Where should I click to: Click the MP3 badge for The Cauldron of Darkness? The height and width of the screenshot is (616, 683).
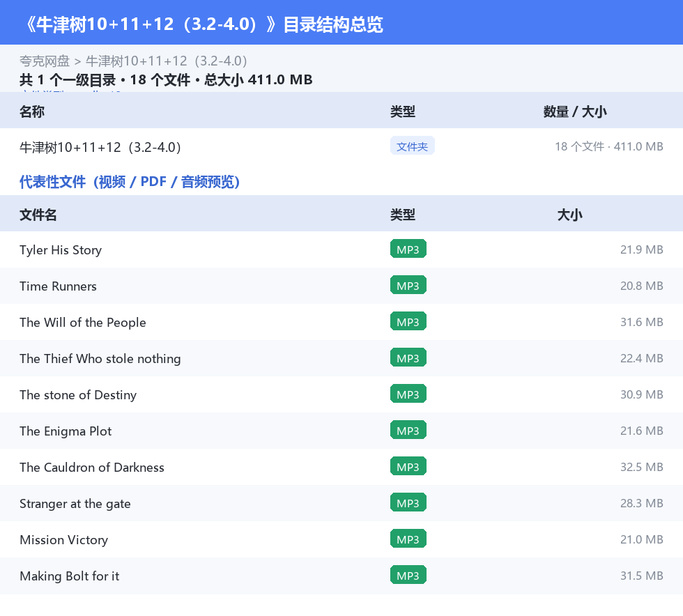point(408,466)
